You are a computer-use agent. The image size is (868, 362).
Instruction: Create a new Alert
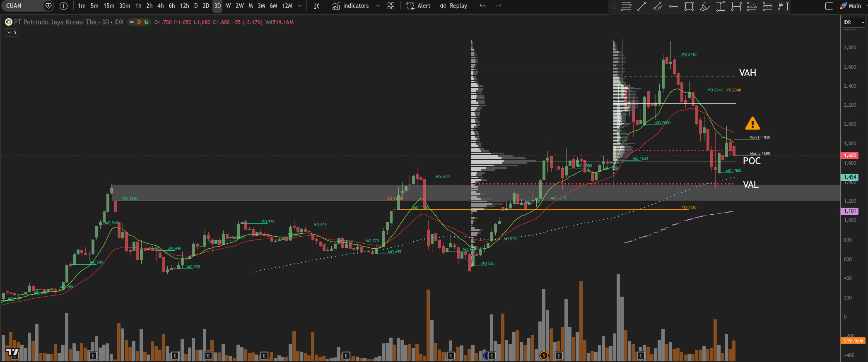418,6
